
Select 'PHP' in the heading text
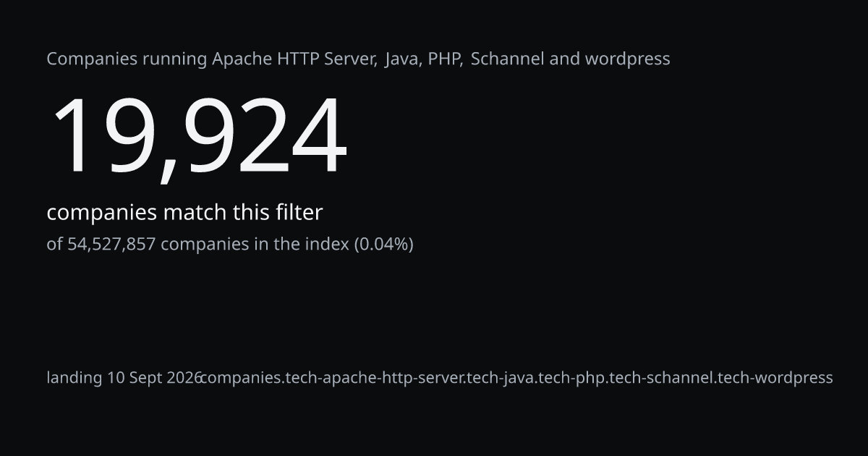point(443,59)
